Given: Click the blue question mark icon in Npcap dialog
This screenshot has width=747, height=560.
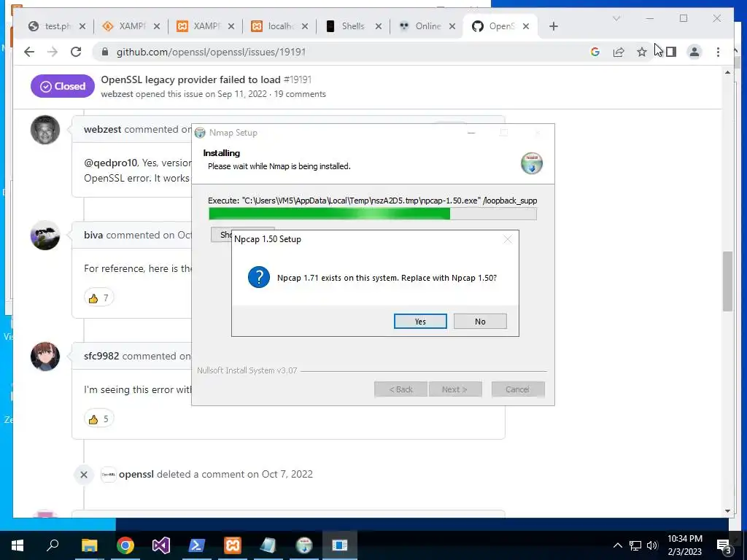Looking at the screenshot, I should coord(259,277).
